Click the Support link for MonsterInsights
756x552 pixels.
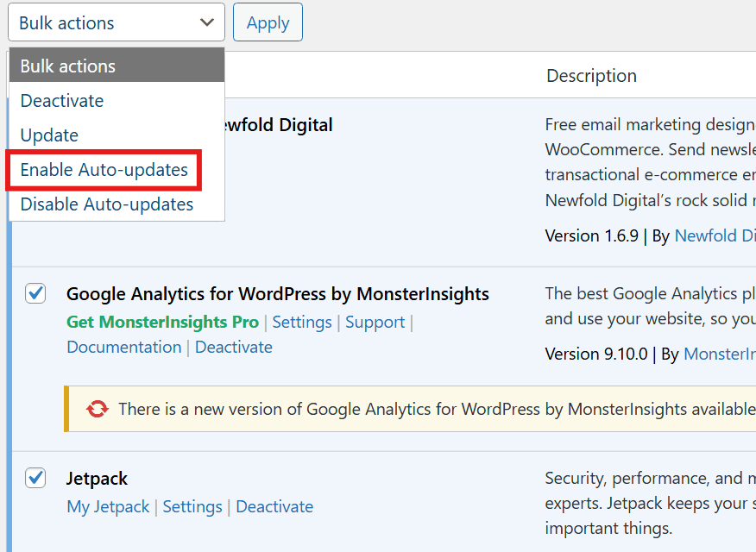pyautogui.click(x=375, y=322)
